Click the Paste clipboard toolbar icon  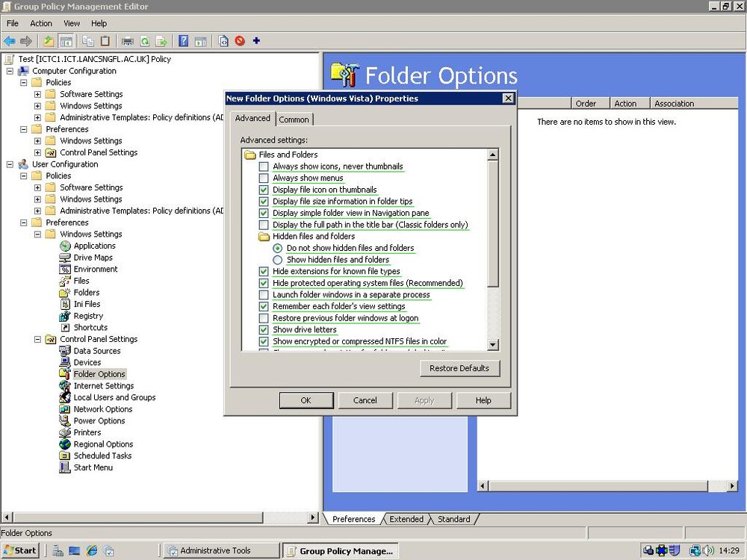[105, 41]
